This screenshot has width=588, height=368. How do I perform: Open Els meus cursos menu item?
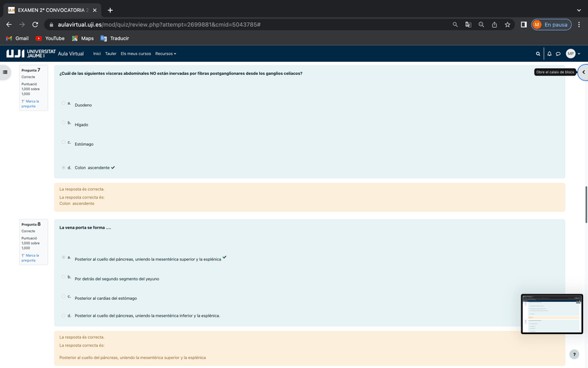(135, 53)
